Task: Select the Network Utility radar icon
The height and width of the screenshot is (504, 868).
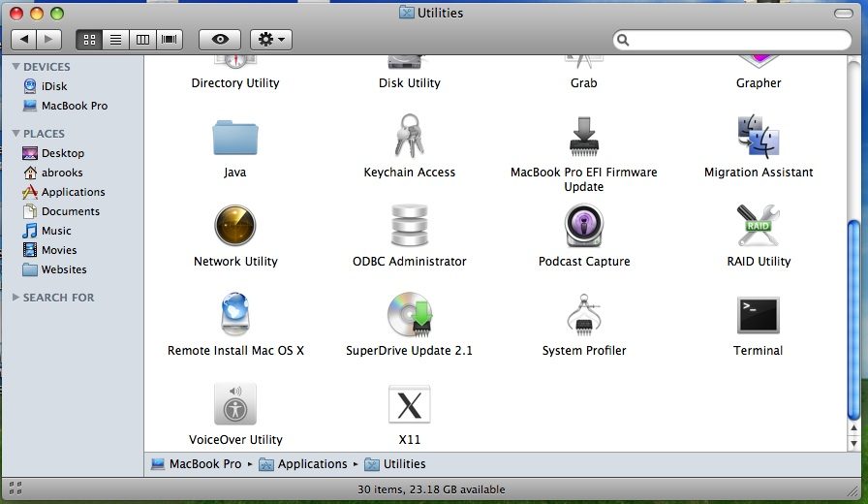Action: (x=235, y=226)
